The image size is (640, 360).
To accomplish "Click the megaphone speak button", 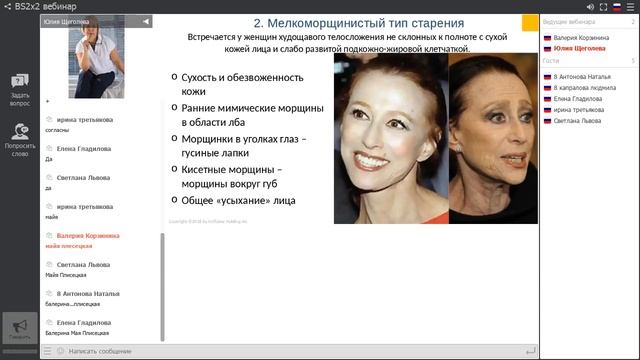I will [20, 328].
